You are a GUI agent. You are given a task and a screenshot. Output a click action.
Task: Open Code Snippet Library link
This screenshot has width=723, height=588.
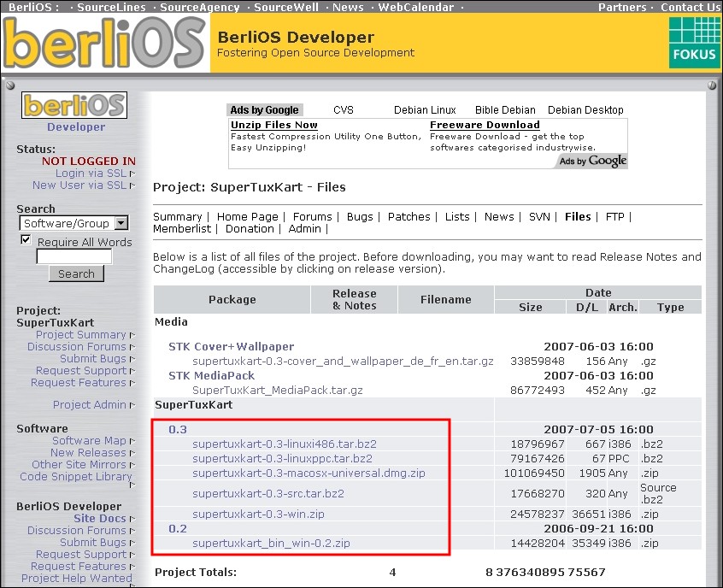(x=75, y=477)
